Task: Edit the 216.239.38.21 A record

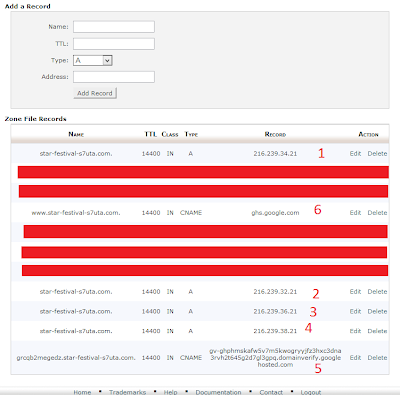Action: tap(355, 331)
